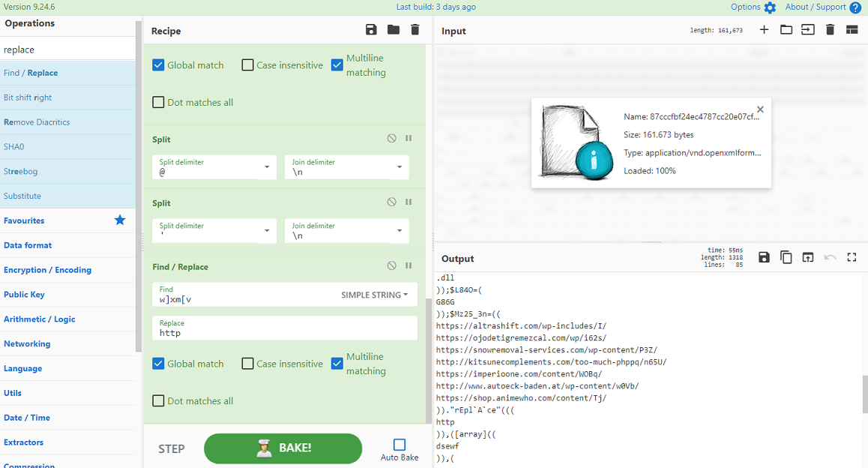Copy raw output to clipboard
This screenshot has width=868, height=468.
click(x=786, y=257)
